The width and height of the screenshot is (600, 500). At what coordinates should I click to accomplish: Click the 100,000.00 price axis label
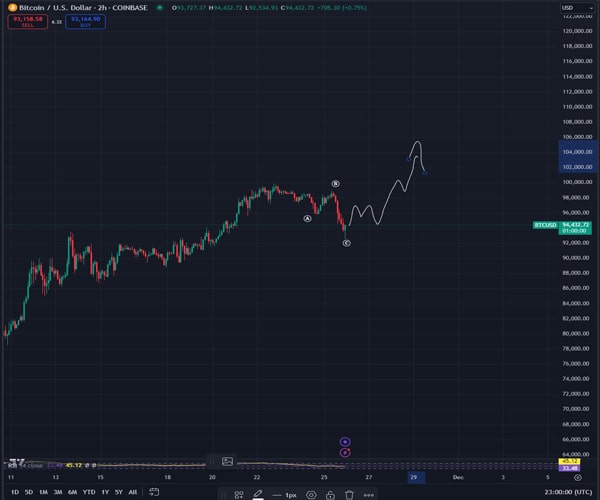click(x=577, y=182)
